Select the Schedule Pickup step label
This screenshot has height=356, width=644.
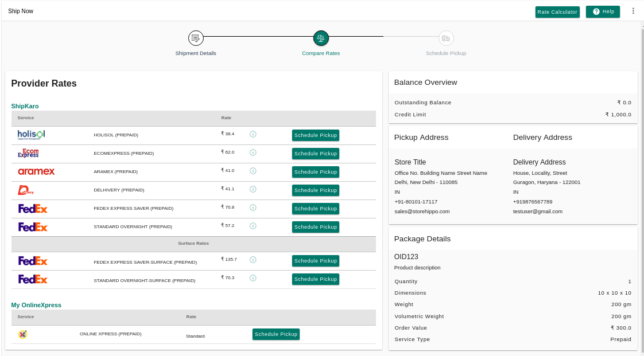click(446, 53)
